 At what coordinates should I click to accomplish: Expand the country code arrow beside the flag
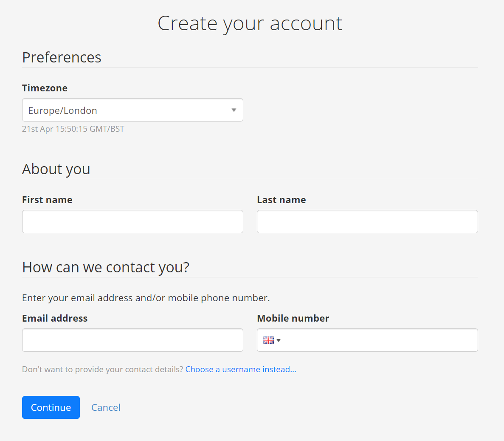(x=279, y=340)
